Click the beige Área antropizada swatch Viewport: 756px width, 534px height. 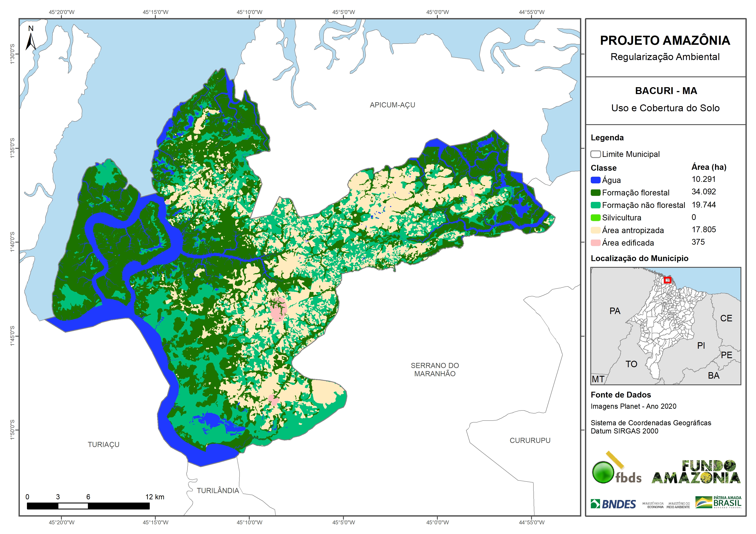[595, 230]
